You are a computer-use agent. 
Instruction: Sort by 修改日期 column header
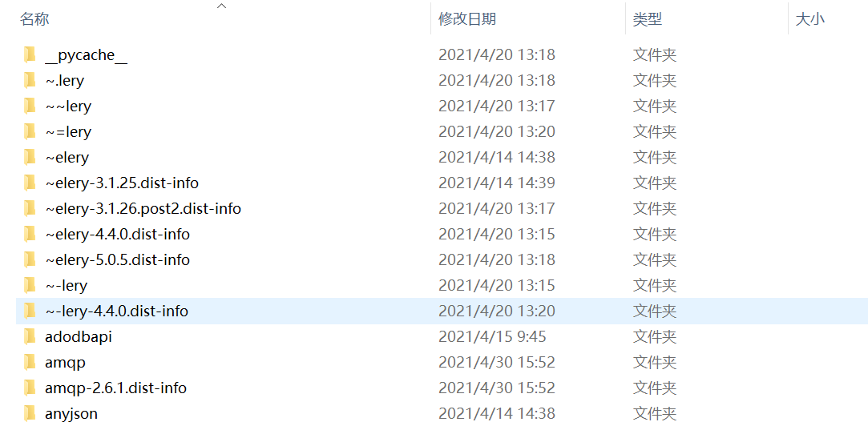tap(467, 19)
